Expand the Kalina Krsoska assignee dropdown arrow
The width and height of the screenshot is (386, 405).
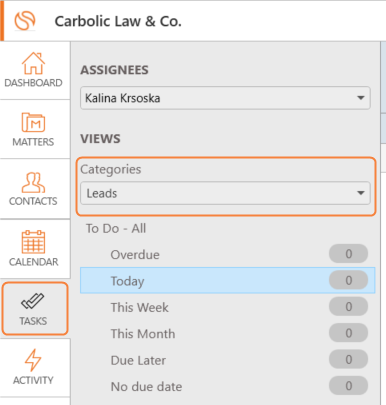pyautogui.click(x=360, y=98)
